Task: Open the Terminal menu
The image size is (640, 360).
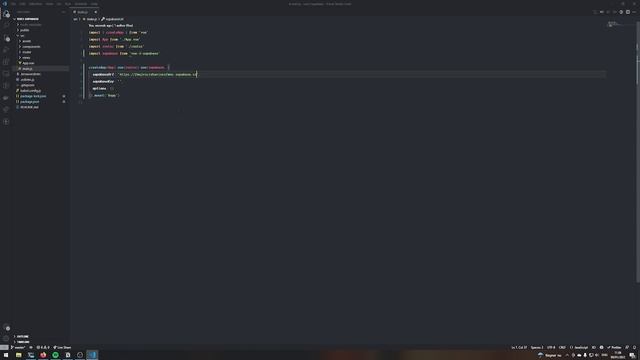Action: 81,4
